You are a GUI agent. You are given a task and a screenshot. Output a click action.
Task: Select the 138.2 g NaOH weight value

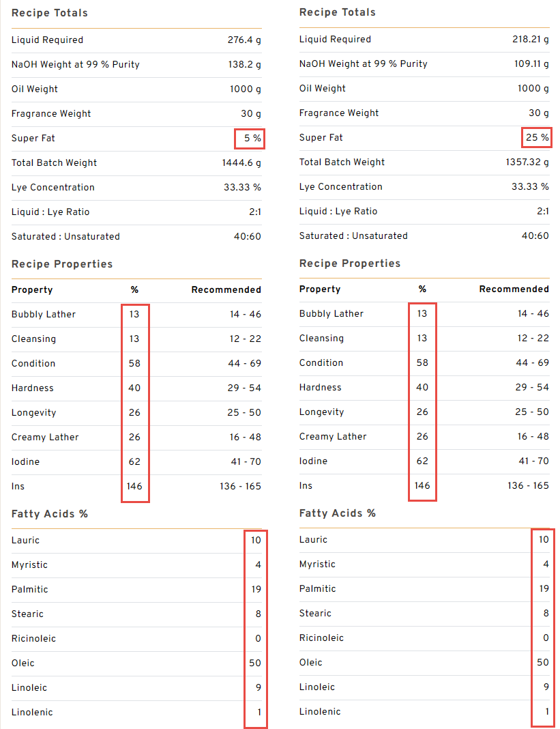[x=244, y=65]
